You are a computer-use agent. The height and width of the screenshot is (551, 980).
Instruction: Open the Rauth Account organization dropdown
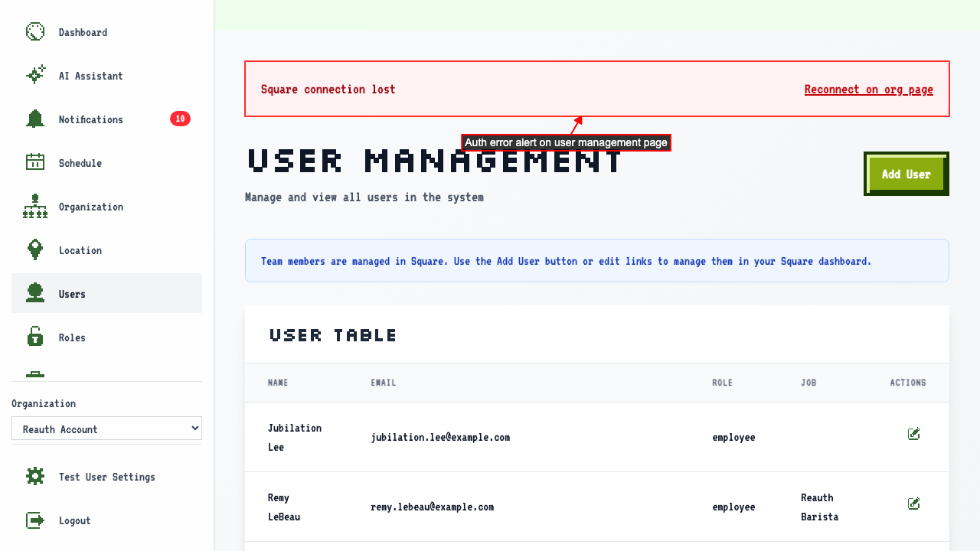[106, 429]
